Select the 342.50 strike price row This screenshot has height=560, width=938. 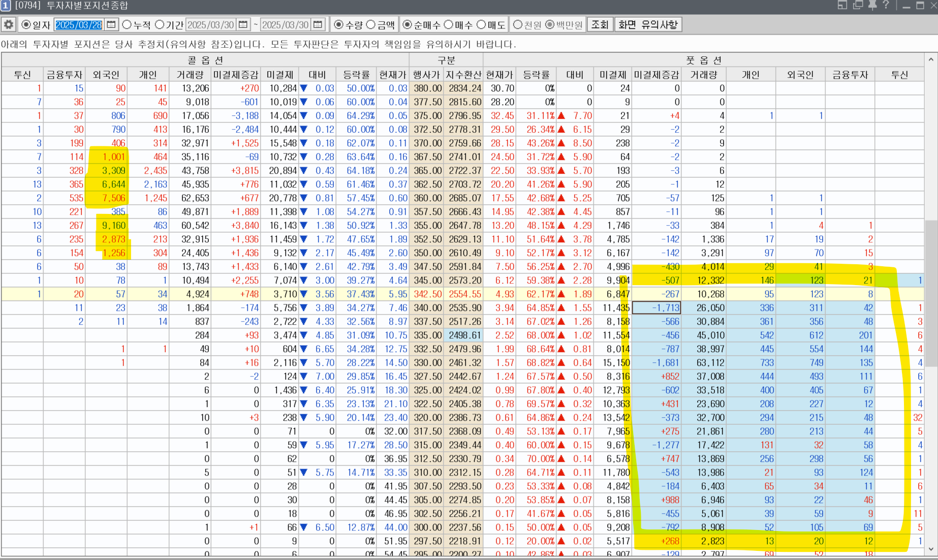coord(427,294)
